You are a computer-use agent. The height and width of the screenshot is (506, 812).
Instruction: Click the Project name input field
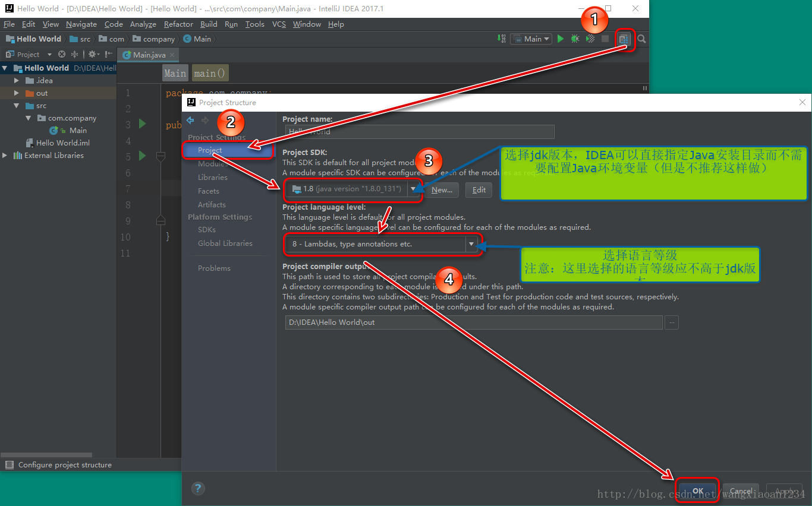pyautogui.click(x=420, y=132)
